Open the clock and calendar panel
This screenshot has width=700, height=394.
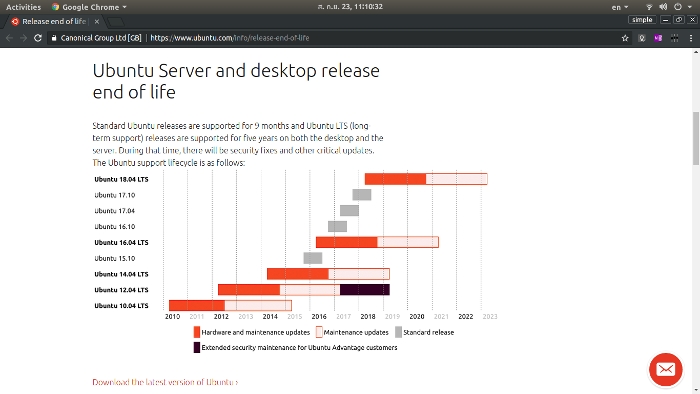tap(350, 7)
